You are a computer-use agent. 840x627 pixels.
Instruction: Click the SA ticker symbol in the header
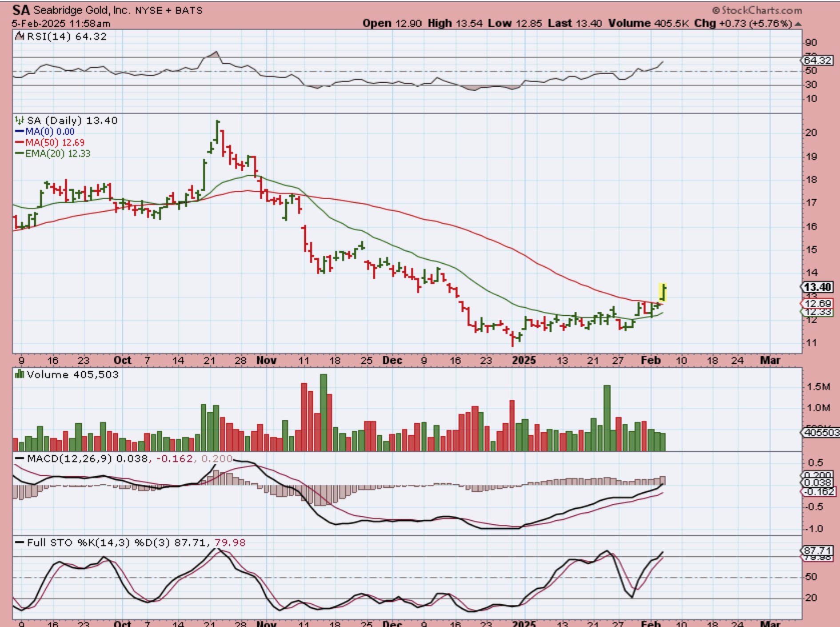[21, 10]
